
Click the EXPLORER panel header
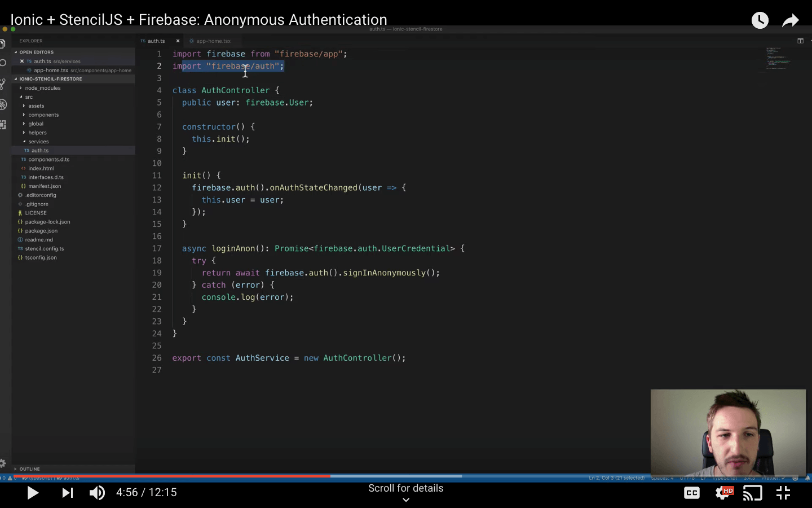click(31, 41)
